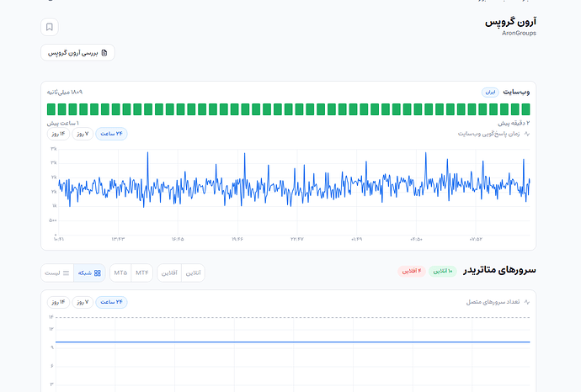Image resolution: width=581 pixels, height=392 pixels.
Task: Click the rightmost green uptime status bar
Action: click(x=525, y=109)
